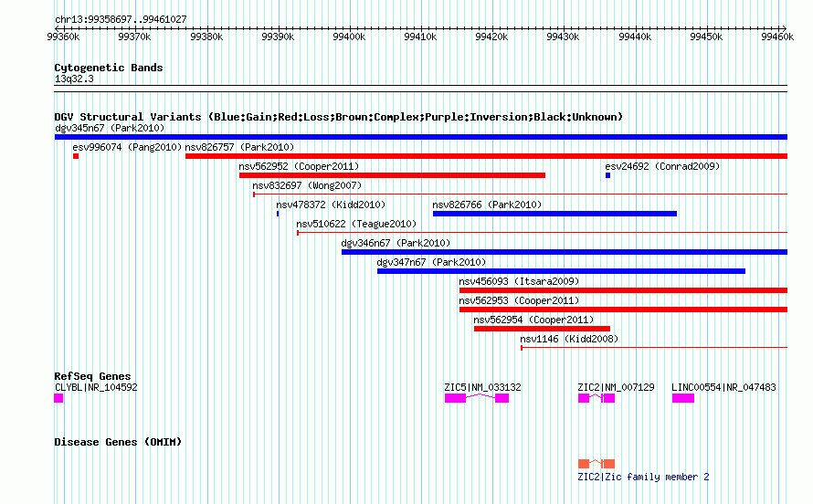Click the ZIC5 RefSeq gene glyph
Viewport: 813px width, 504px height.
pyautogui.click(x=477, y=398)
